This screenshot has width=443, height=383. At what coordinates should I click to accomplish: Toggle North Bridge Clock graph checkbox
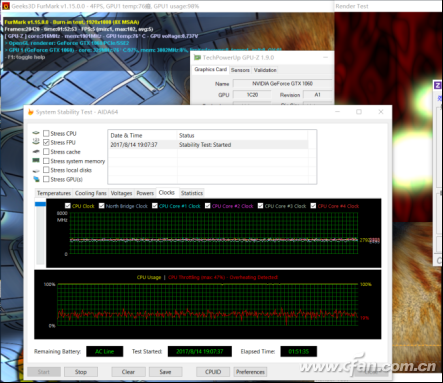[x=102, y=206]
